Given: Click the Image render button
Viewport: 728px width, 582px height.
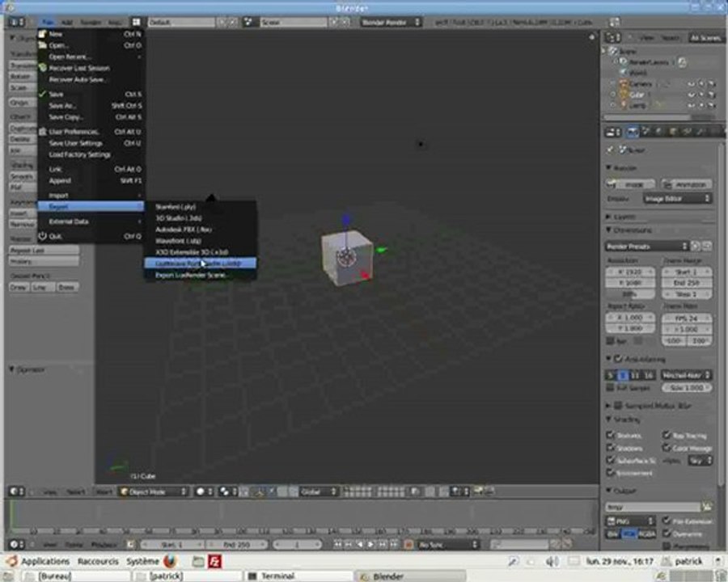Looking at the screenshot, I should coord(630,184).
